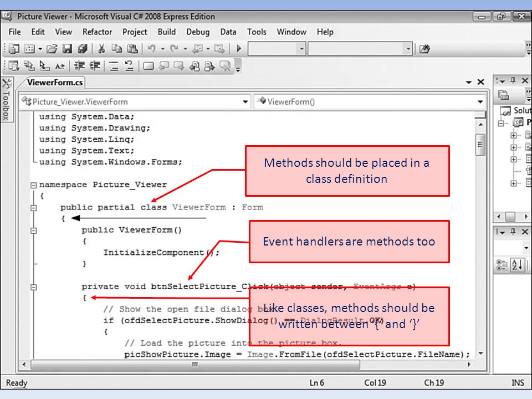
Task: Comment out the selected lines
Action: click(114, 66)
